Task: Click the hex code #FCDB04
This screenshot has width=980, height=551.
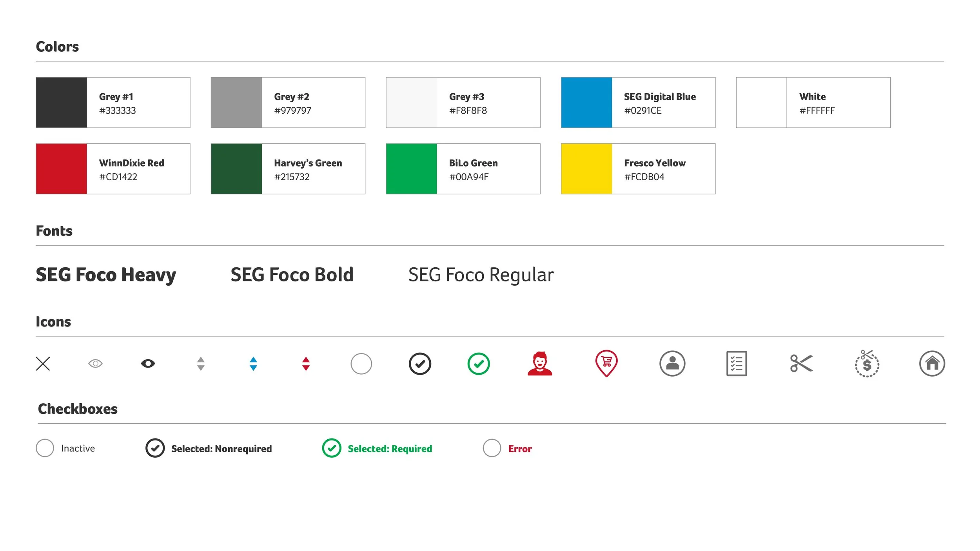Action: 644,177
